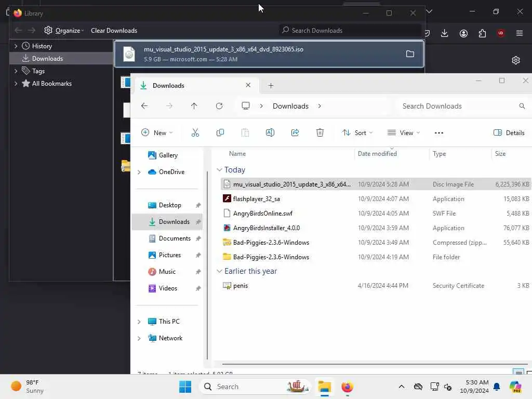
Task: Click the settings gear in Firefox page
Action: click(x=516, y=60)
